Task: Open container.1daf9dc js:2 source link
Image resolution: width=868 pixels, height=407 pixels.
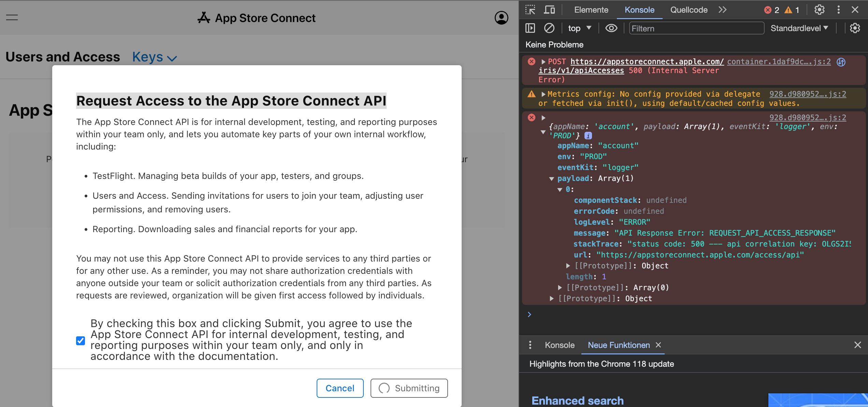Action: [x=779, y=62]
